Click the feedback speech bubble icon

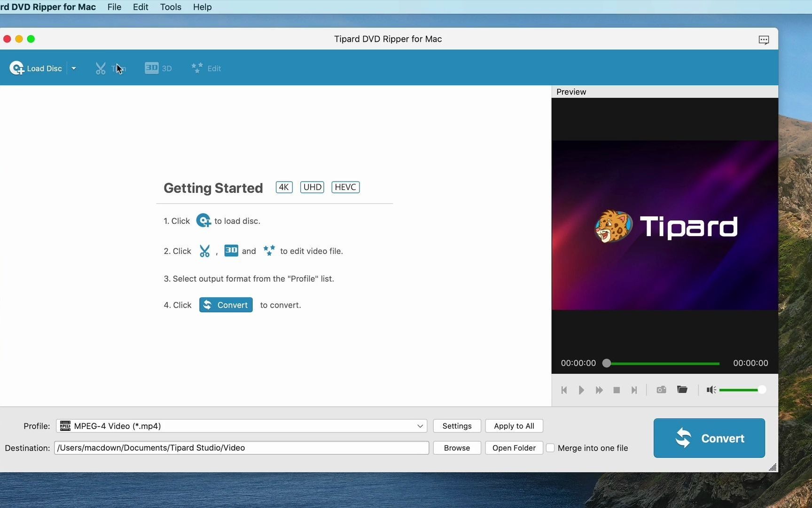[764, 40]
